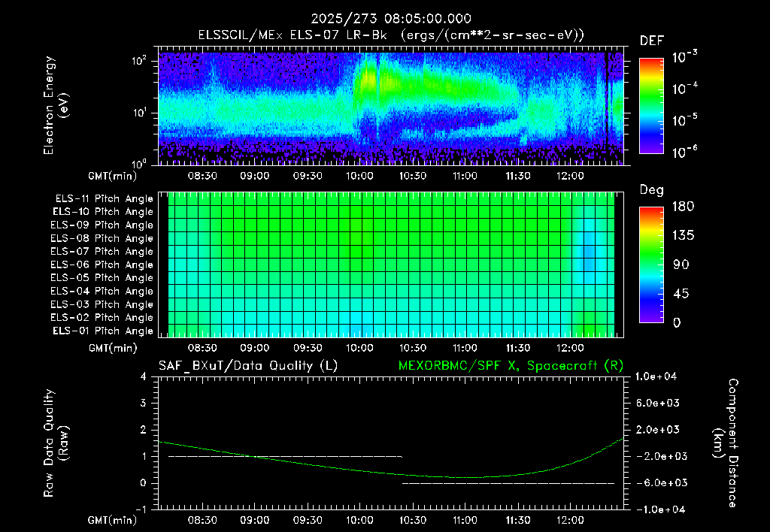Click the 10^2 energy axis tick label
The height and width of the screenshot is (532, 770).
140,61
